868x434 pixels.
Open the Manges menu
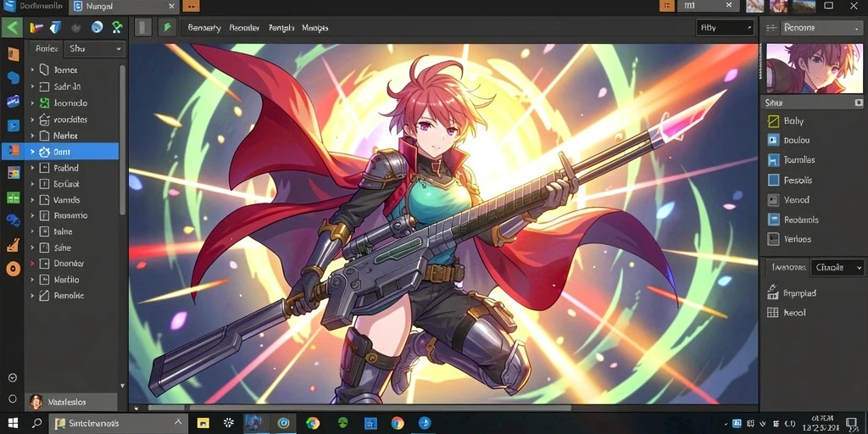point(315,27)
